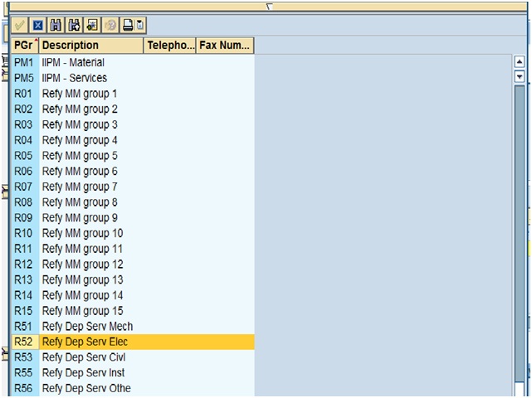Screen dimensions: 532x398
Task: Select Refy MM group 14
Action: click(x=82, y=296)
